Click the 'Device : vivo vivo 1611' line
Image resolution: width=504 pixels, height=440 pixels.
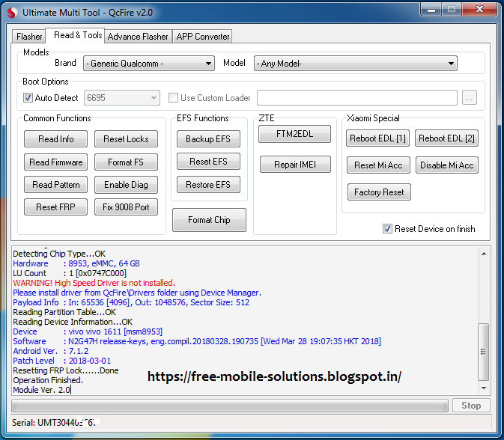88,331
